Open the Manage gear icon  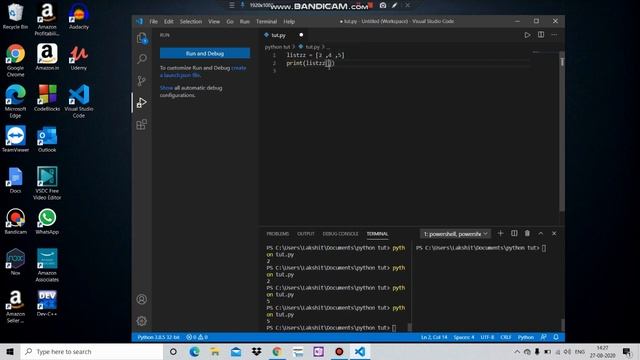142,321
